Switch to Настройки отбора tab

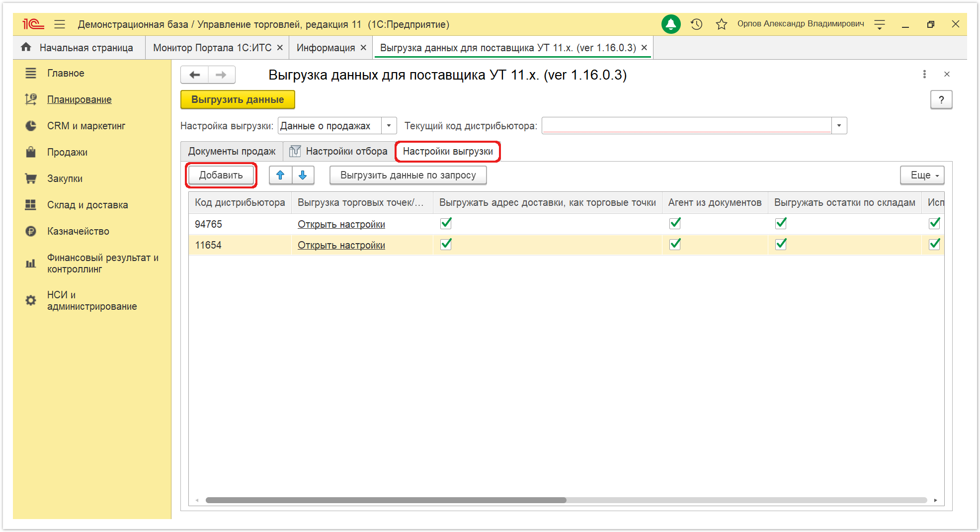[339, 151]
